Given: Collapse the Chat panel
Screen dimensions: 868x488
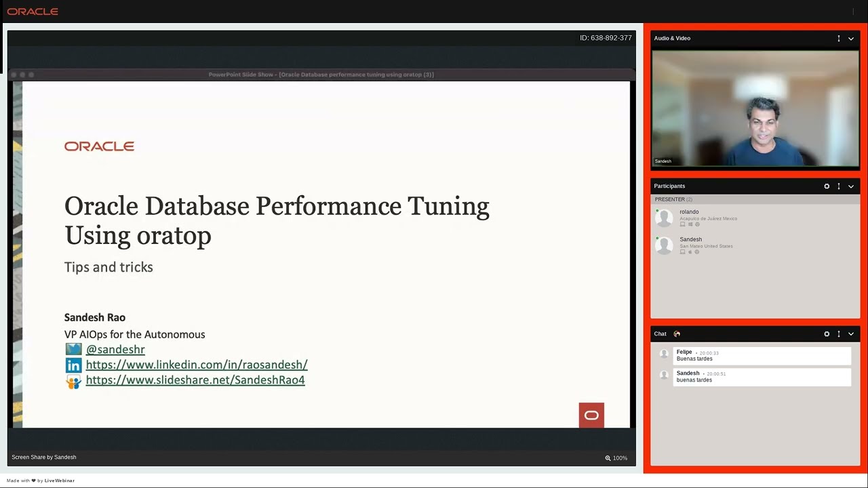Looking at the screenshot, I should click(x=851, y=334).
